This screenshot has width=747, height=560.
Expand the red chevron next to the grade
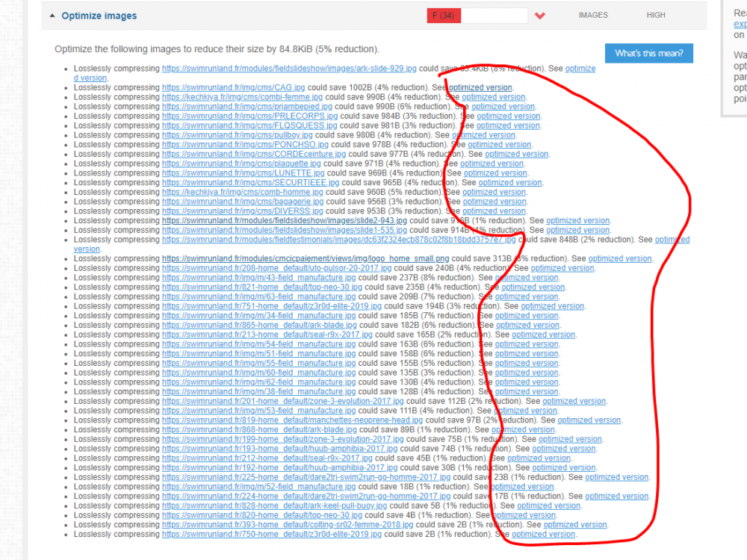(x=540, y=15)
